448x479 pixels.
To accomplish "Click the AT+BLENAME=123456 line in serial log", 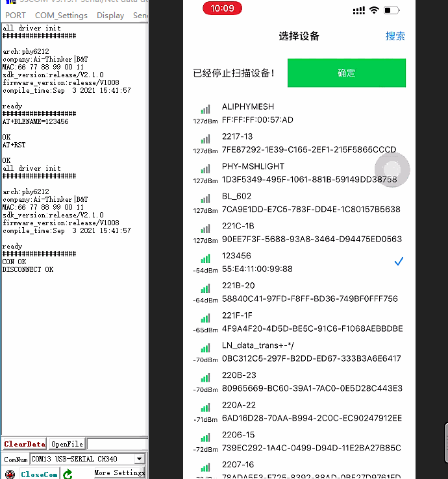I will (36, 121).
